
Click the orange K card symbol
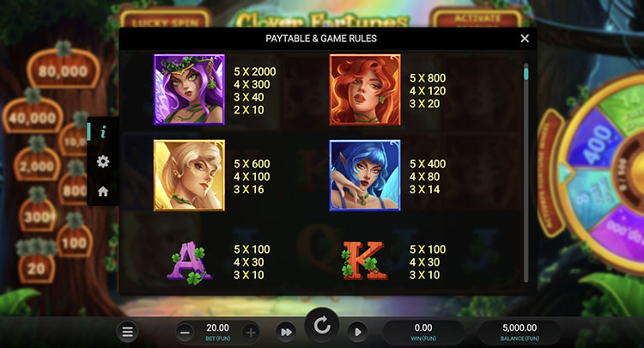point(365,261)
